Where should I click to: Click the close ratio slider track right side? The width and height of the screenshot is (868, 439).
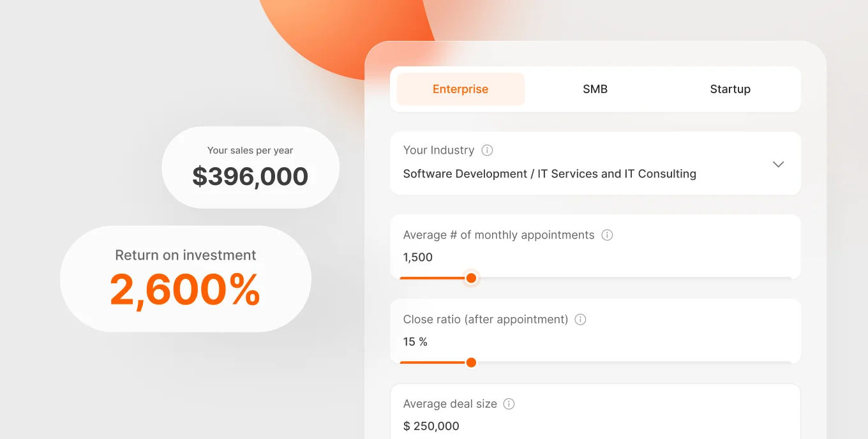tap(634, 362)
